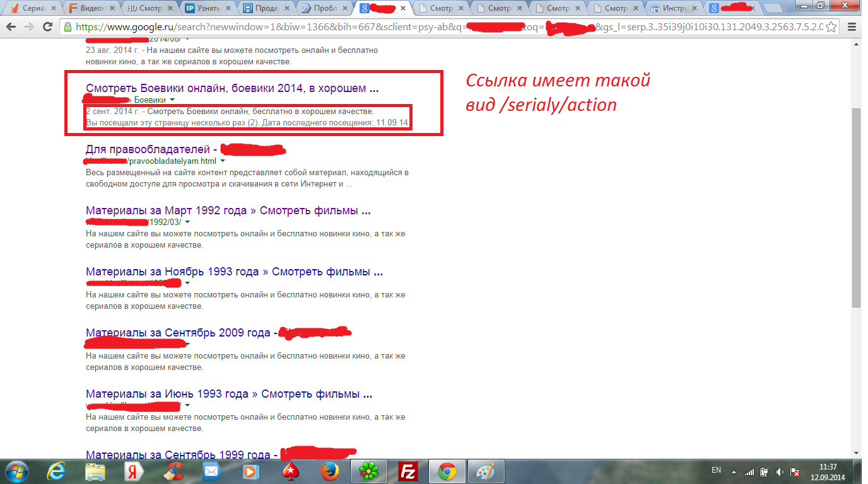
Task: Expand the arrow under Март 1992 result
Action: [187, 222]
